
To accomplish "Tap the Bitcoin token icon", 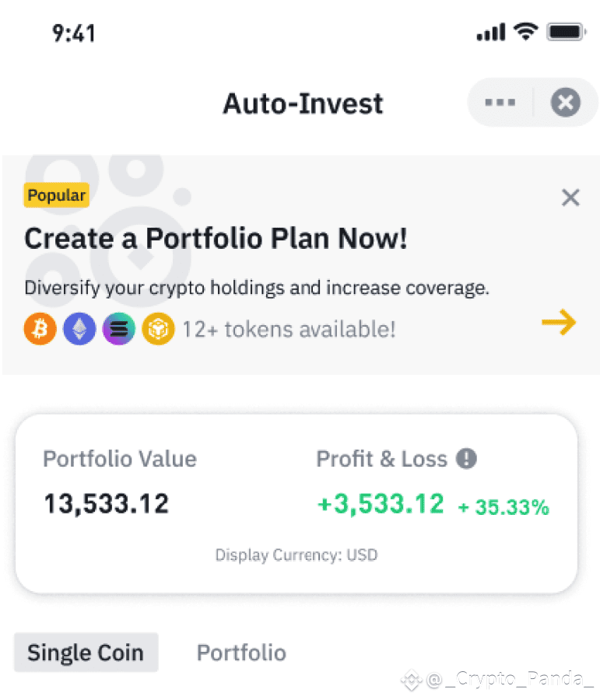I will (x=40, y=329).
